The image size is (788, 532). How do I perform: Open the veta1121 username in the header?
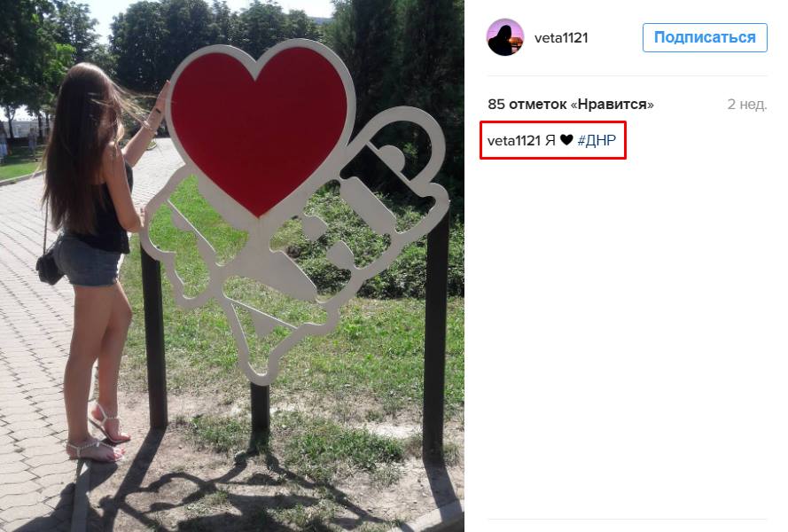tap(561, 38)
